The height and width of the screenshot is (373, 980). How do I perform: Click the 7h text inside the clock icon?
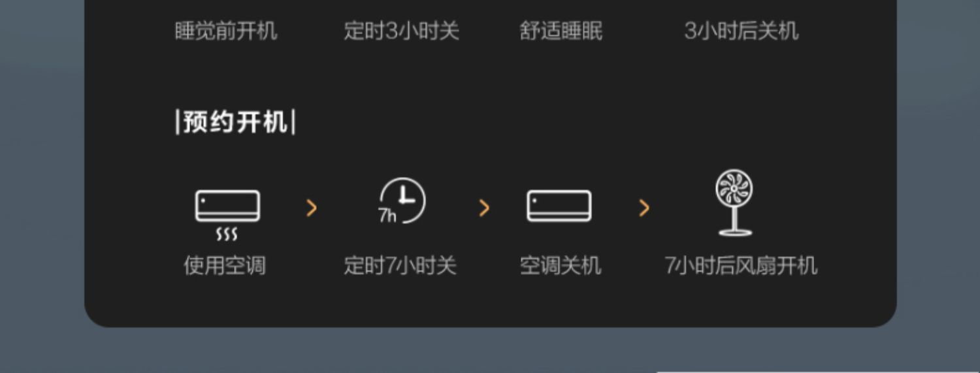click(x=387, y=216)
